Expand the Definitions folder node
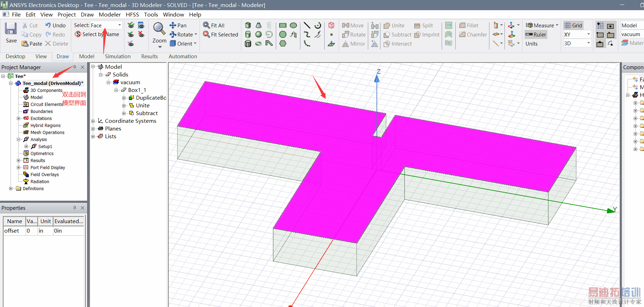The width and height of the screenshot is (644, 307). (11, 188)
